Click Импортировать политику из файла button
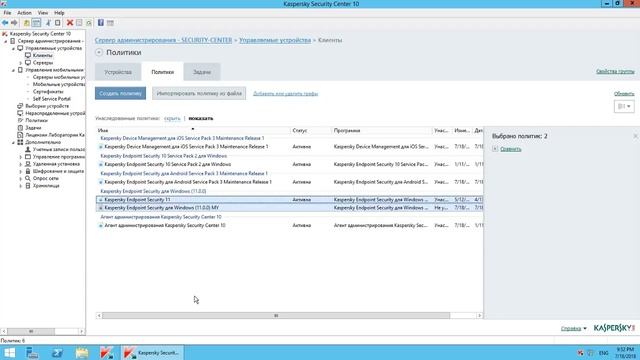The image size is (640, 360). tap(199, 93)
